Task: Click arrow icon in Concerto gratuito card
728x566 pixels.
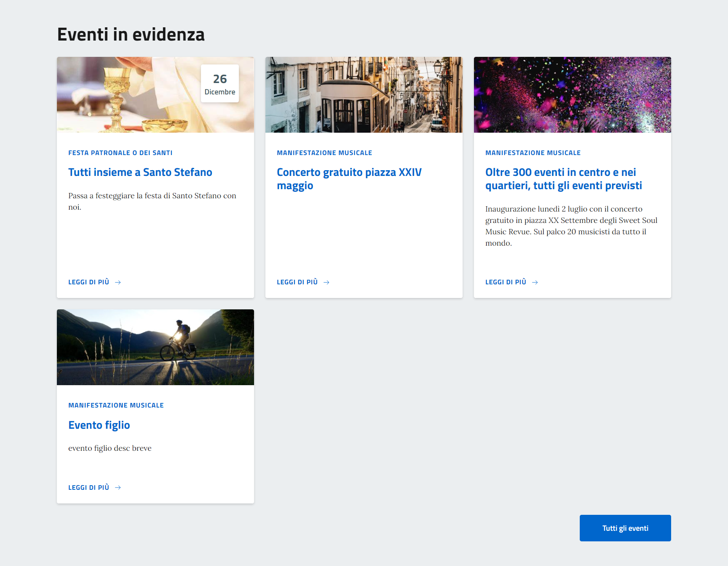Action: (326, 282)
